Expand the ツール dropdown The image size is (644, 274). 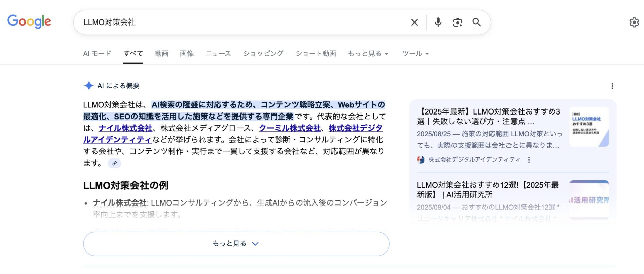coord(415,54)
